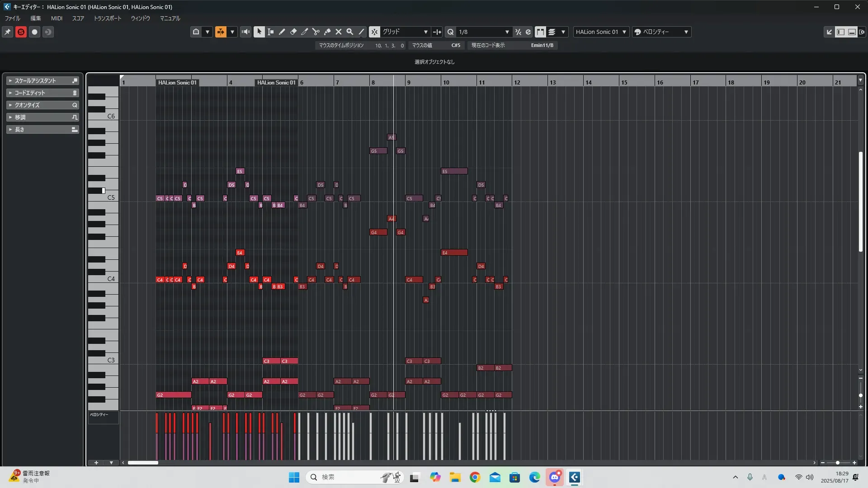Toggle the Solo editor button
The width and height of the screenshot is (868, 488).
click(x=21, y=32)
